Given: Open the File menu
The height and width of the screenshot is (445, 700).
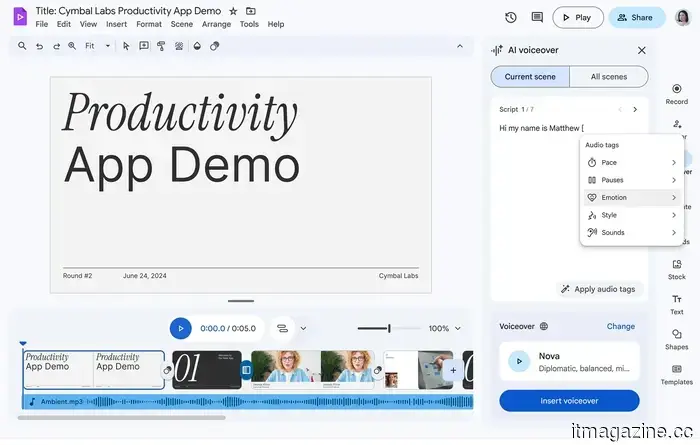Looking at the screenshot, I should pyautogui.click(x=42, y=24).
